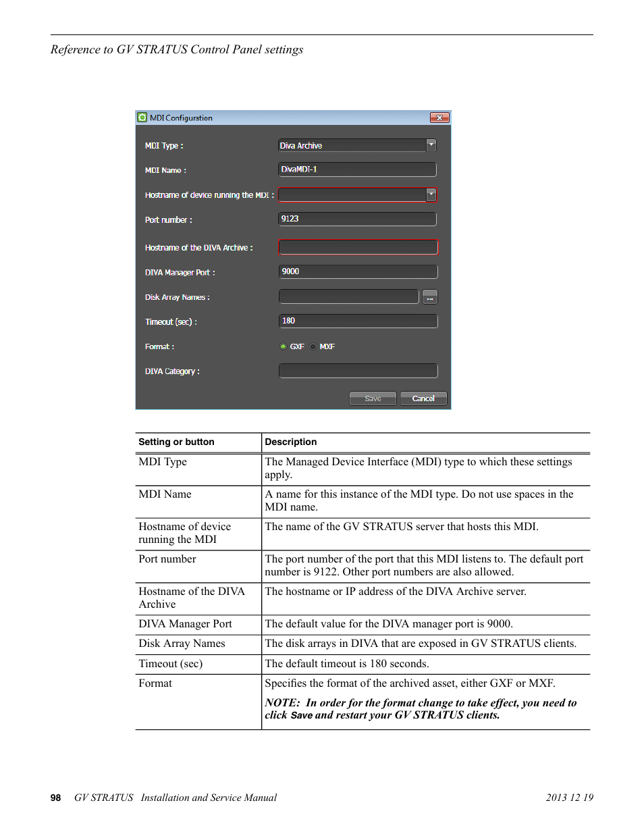Click the 'MDI Type :' label in dialog

[164, 146]
